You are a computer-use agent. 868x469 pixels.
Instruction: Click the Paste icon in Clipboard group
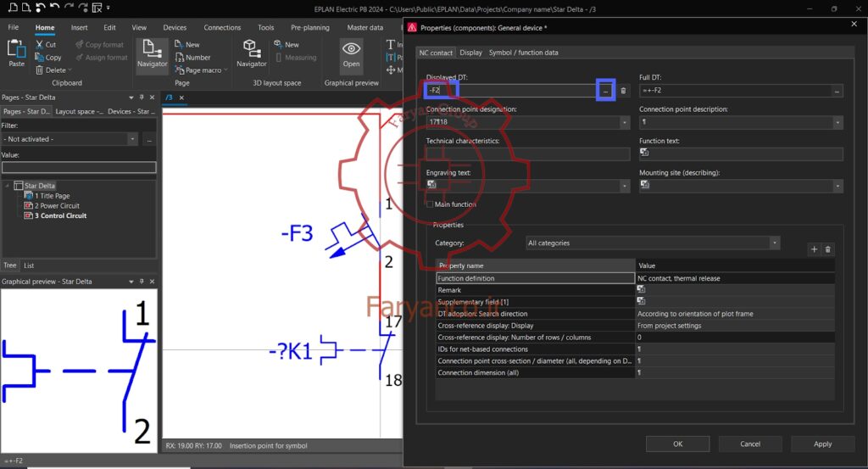click(16, 48)
